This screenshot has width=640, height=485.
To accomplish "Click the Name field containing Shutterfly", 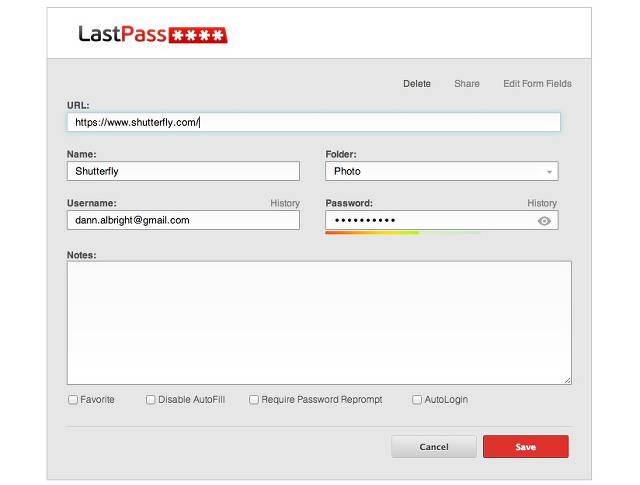I will click(x=183, y=171).
